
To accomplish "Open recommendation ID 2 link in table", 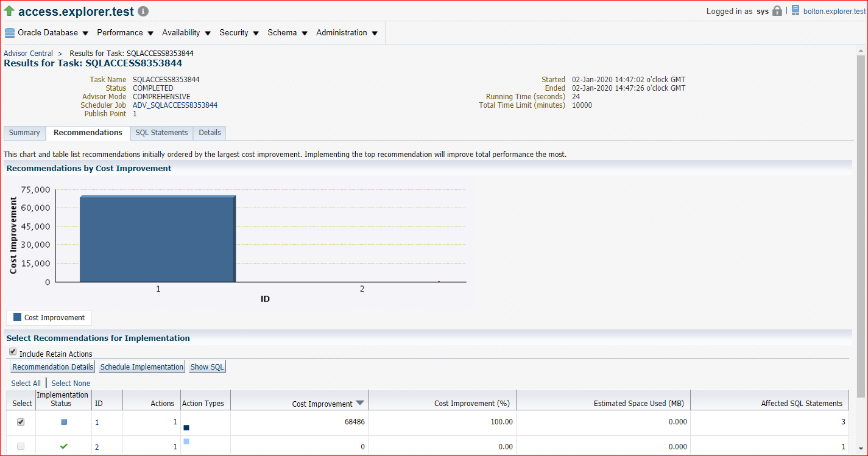I will coord(97,447).
